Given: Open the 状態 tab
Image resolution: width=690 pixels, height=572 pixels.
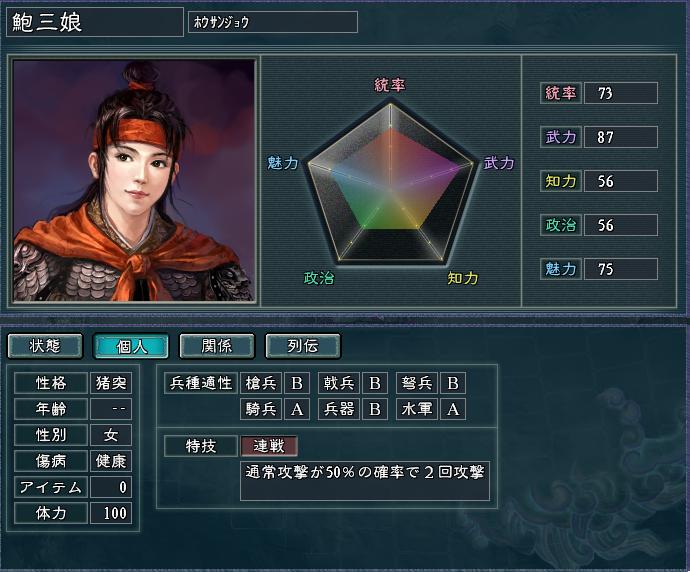Looking at the screenshot, I should click(45, 346).
